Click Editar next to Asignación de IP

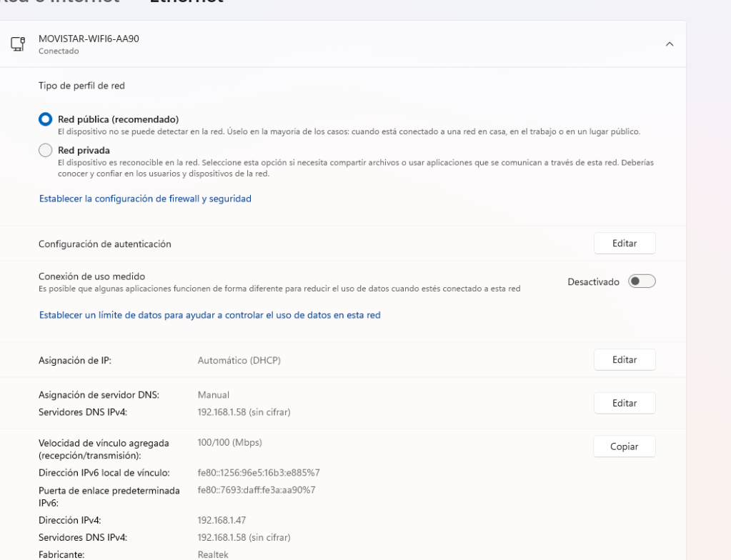coord(624,360)
